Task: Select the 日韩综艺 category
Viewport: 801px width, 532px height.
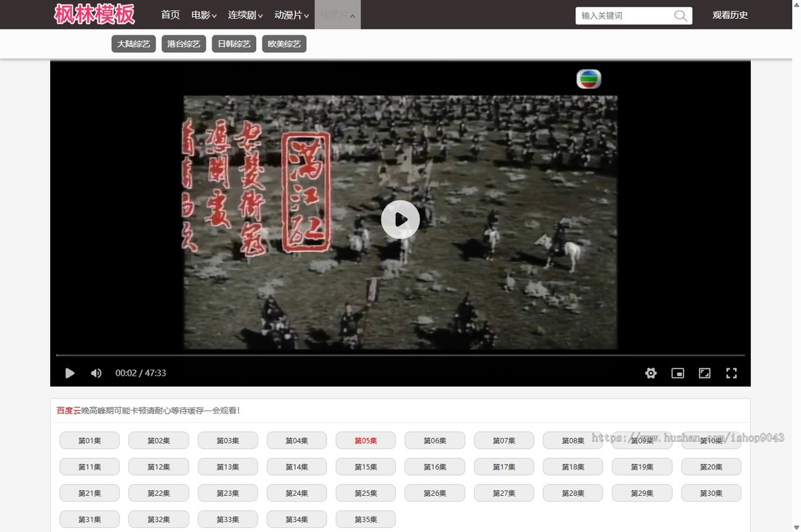Action: [234, 44]
